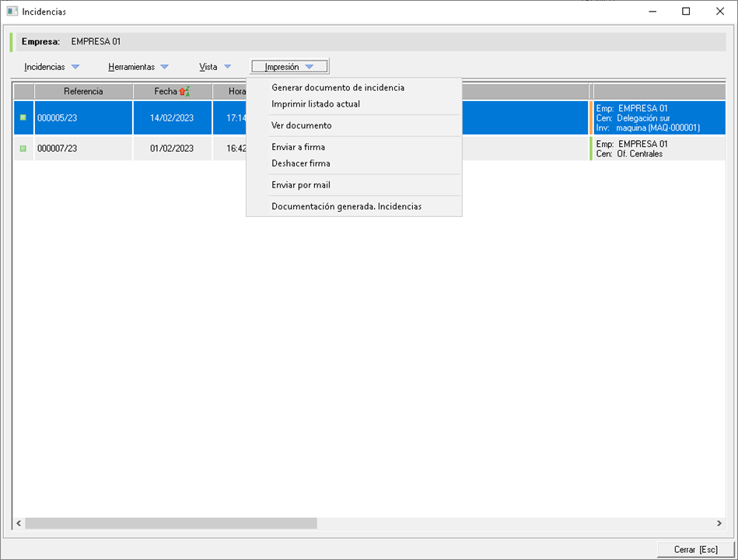Click Ver documento menu entry
Screen dimensions: 738x560
pos(302,125)
